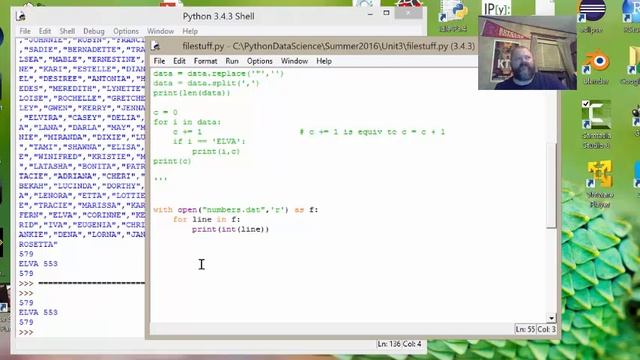
Task: Click the "if i == 'ELVA':" line
Action: 209,141
